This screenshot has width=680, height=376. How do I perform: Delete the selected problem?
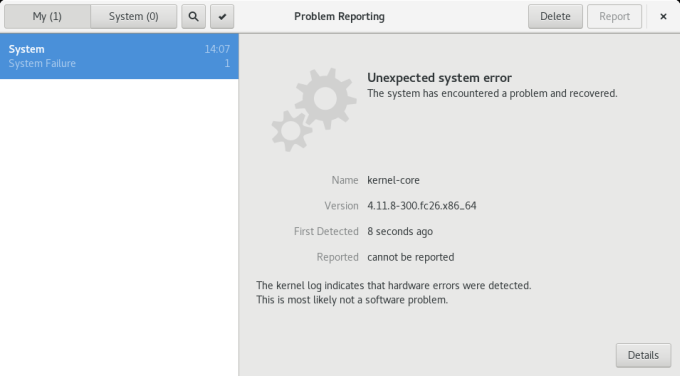pos(555,16)
